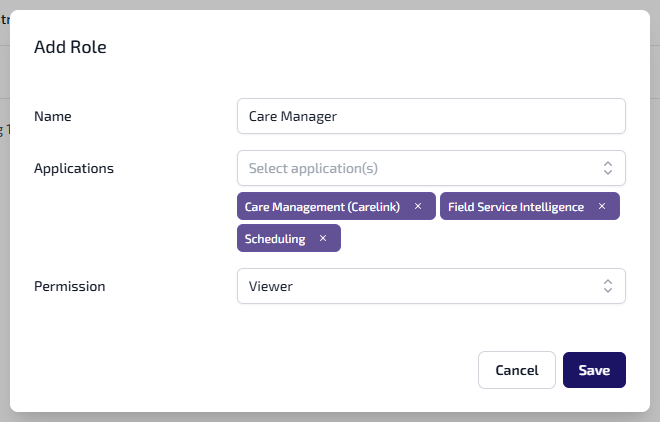Click the Add Role dialog title
This screenshot has height=422, width=660.
70,46
